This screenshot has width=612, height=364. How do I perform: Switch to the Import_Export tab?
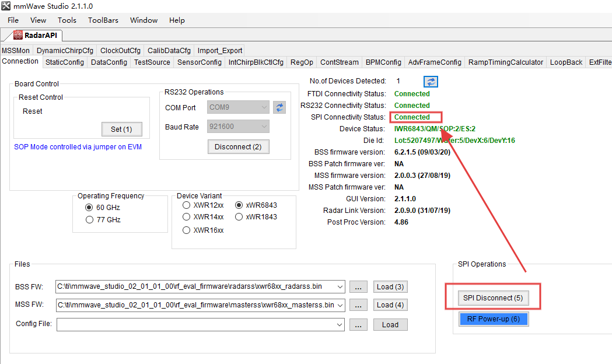point(220,51)
